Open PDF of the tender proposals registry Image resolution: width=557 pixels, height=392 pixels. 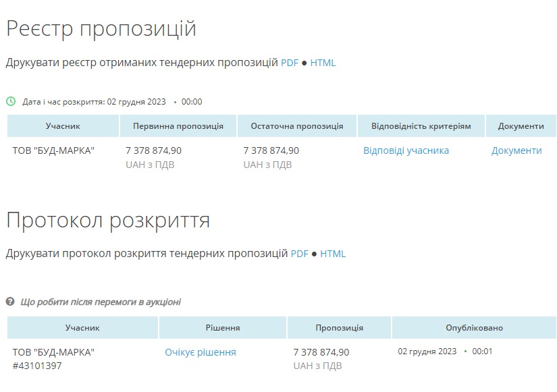coord(290,63)
